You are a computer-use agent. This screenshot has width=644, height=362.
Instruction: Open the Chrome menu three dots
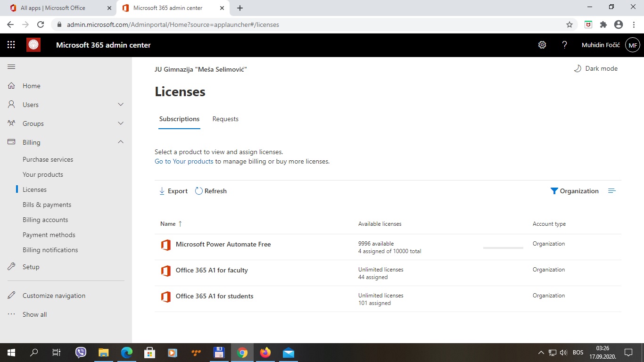634,25
